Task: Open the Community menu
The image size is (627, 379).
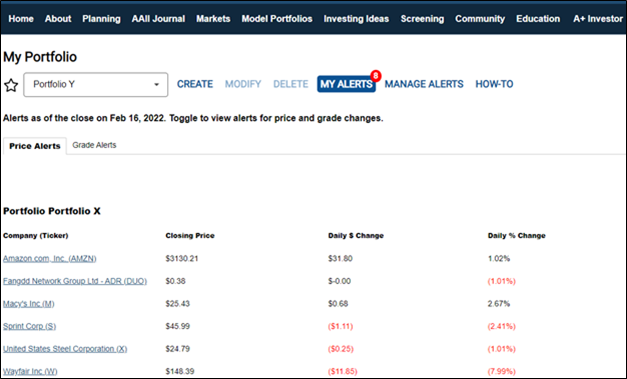Action: click(480, 19)
